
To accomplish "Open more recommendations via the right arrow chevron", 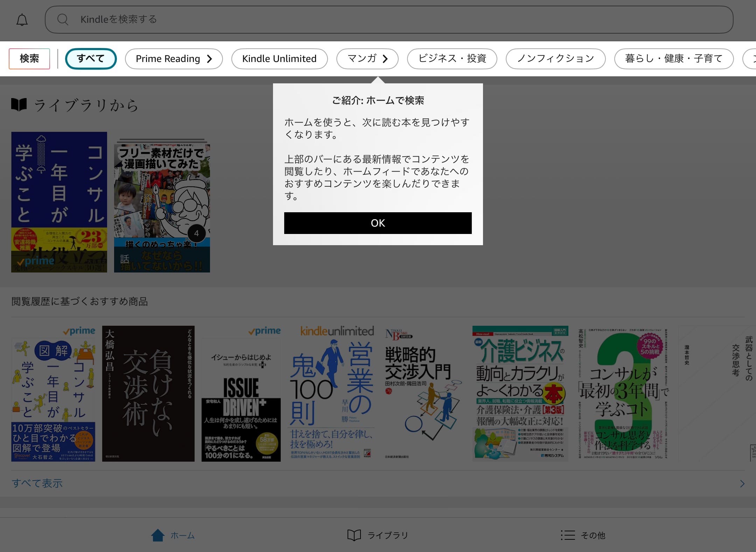I will (x=742, y=483).
